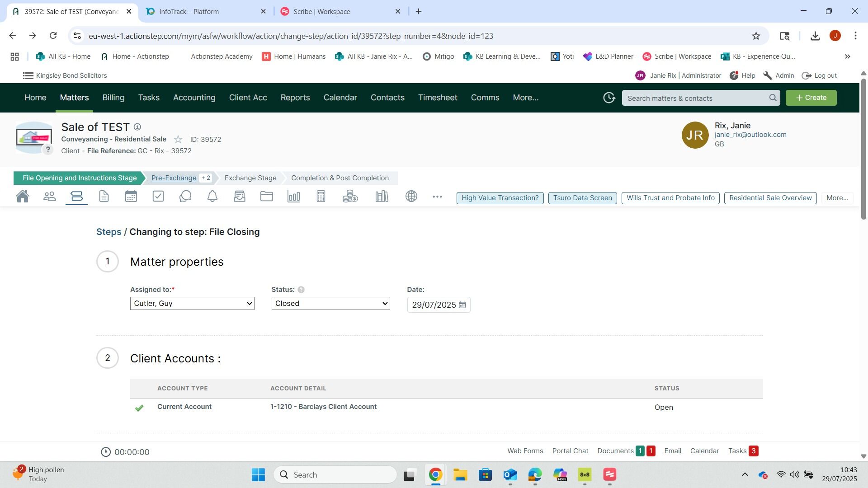The image size is (868, 488).
Task: Go to the Reports menu
Action: pyautogui.click(x=295, y=98)
